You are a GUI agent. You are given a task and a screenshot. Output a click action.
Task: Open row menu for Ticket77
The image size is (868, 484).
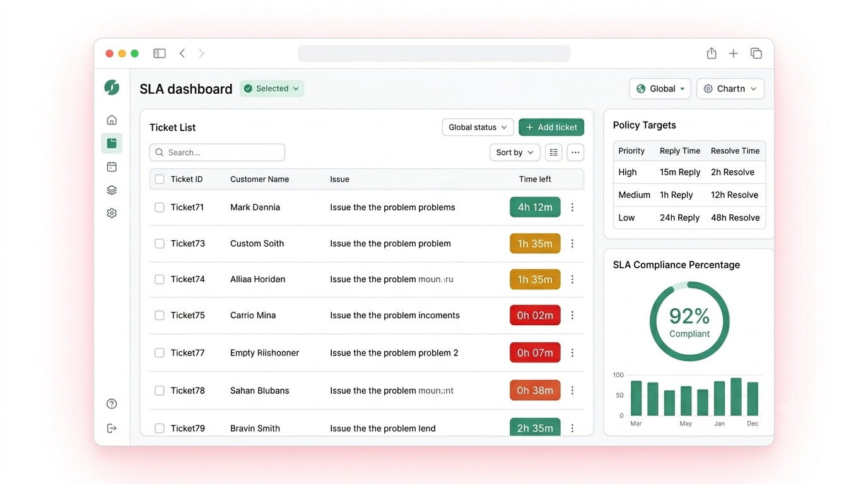click(572, 353)
